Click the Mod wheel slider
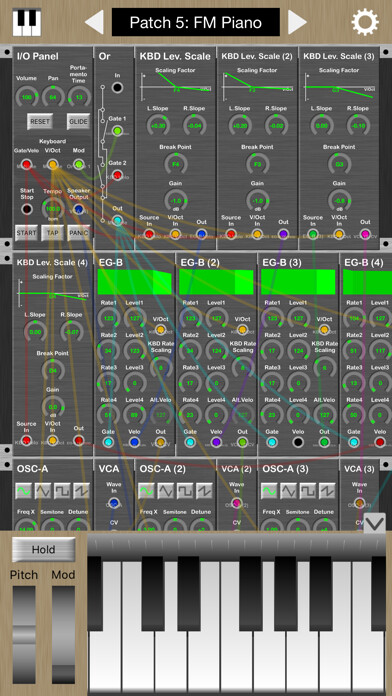The height and width of the screenshot is (696, 392). point(63,635)
